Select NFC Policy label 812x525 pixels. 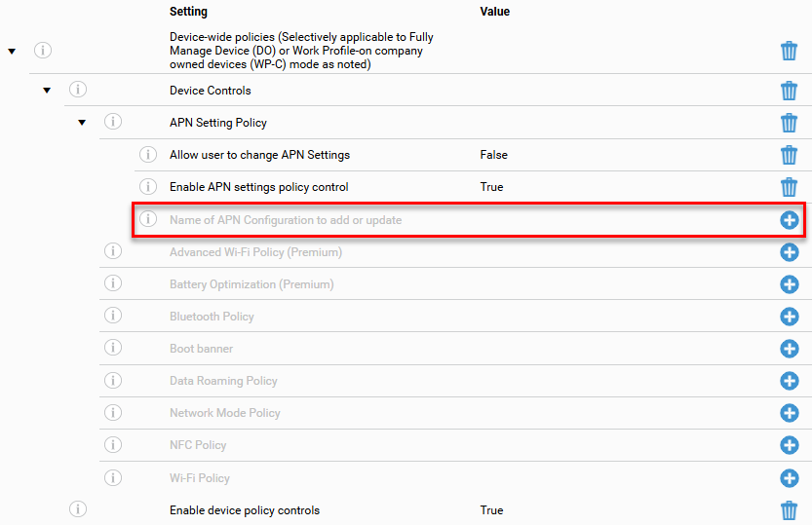[x=198, y=445]
